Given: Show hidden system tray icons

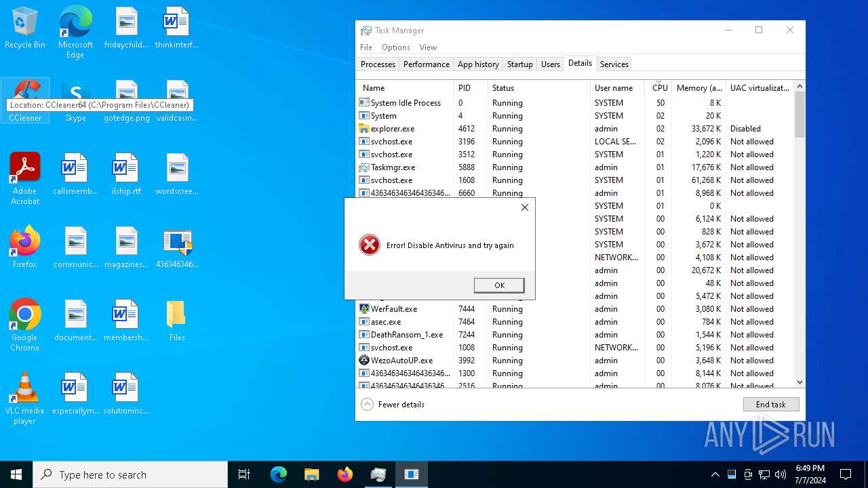Looking at the screenshot, I should coord(715,474).
